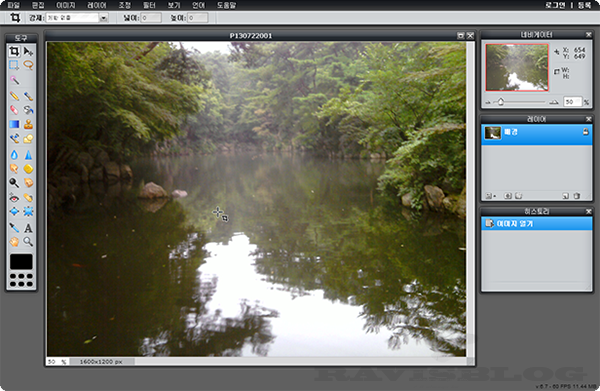Click the height input field

198,18
